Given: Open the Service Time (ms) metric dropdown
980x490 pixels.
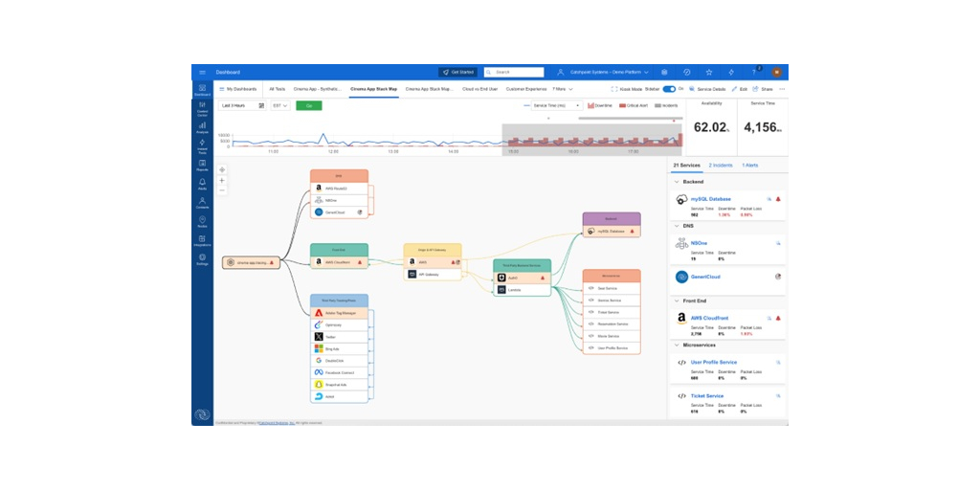Looking at the screenshot, I should point(556,105).
